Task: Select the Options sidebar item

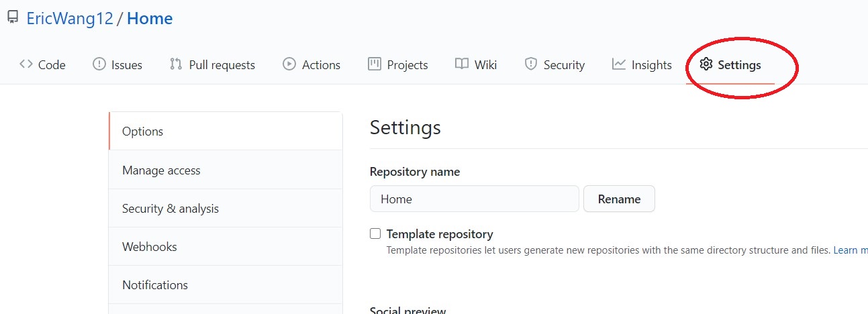Action: tap(226, 132)
